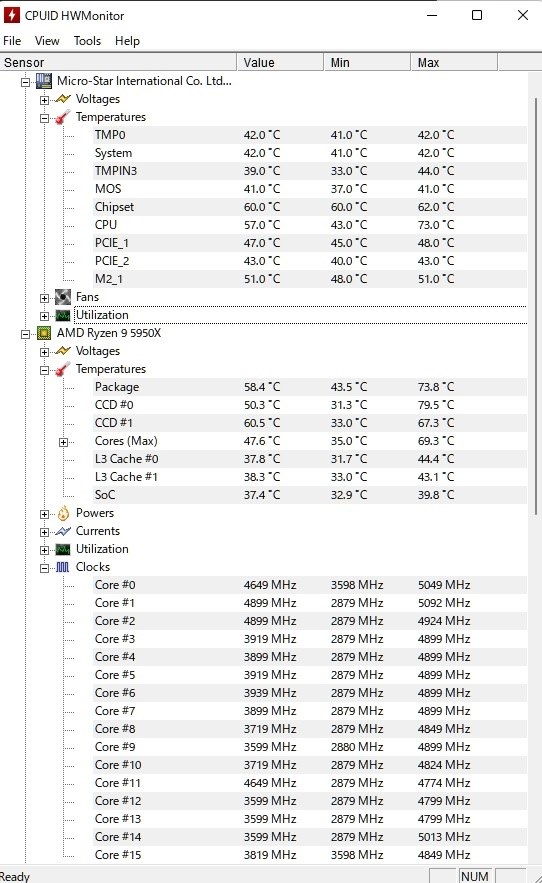Screen dimensions: 542x883
Task: Click the 5092 MHz max value for Core #1
Action: pos(444,603)
